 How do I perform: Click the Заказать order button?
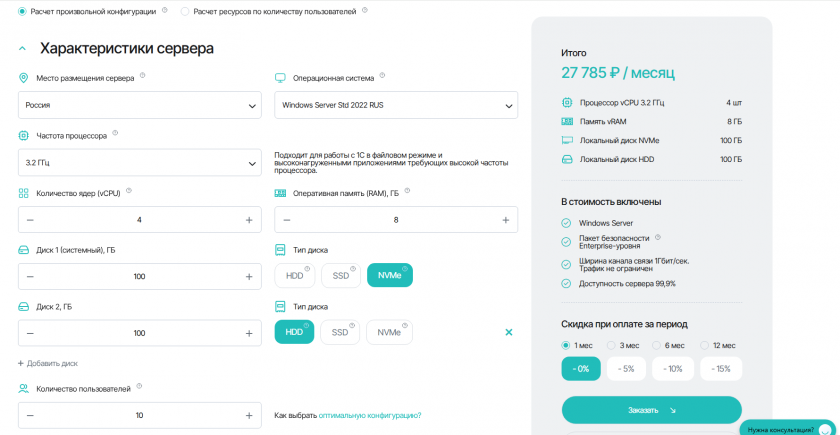point(651,410)
